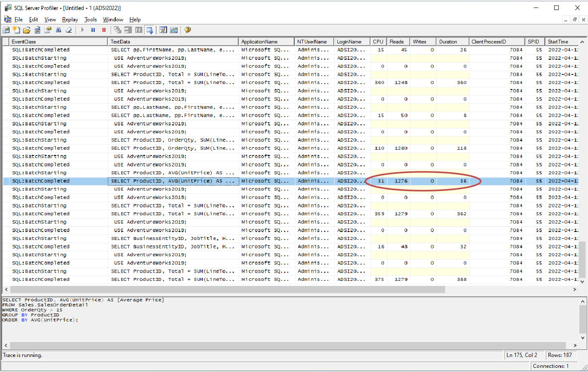Open the Replay menu

[70, 20]
